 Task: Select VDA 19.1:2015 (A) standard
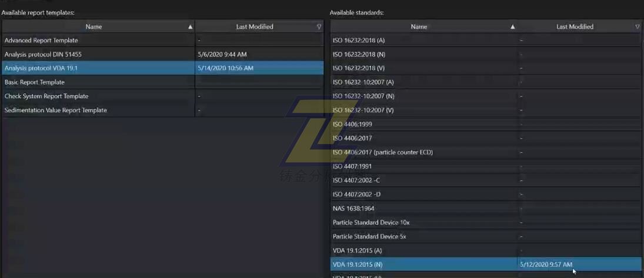357,251
